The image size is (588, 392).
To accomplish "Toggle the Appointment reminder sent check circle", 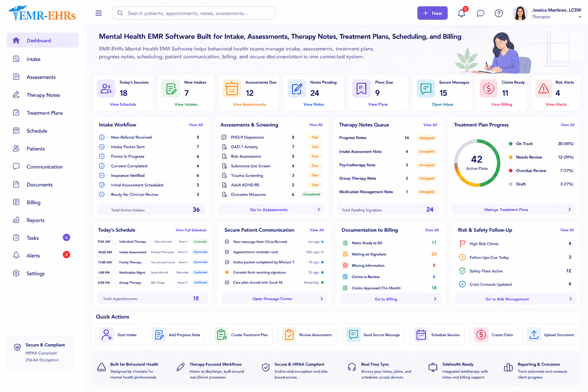I will pos(227,252).
